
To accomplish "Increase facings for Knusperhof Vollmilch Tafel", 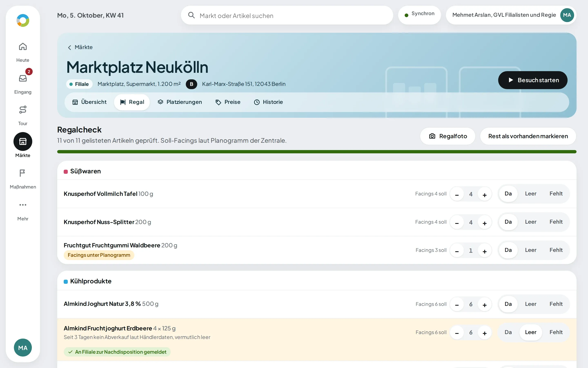I will (484, 194).
